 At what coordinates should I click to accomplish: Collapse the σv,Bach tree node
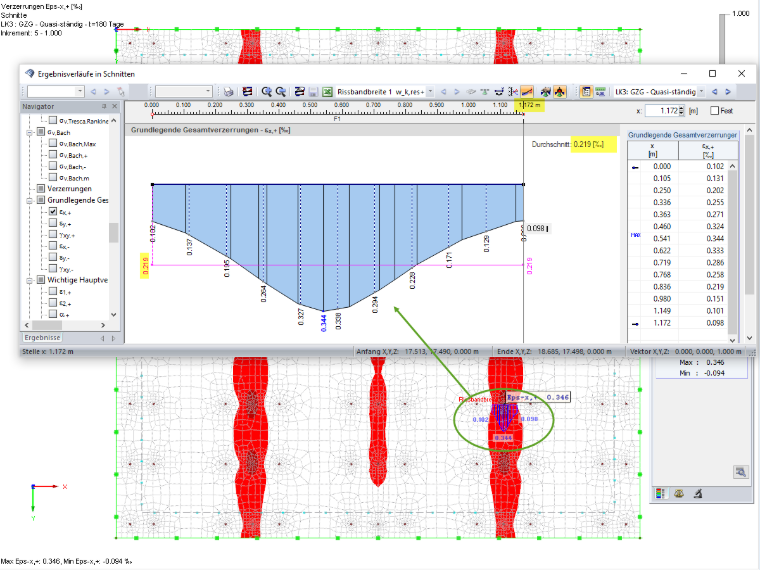[30, 132]
